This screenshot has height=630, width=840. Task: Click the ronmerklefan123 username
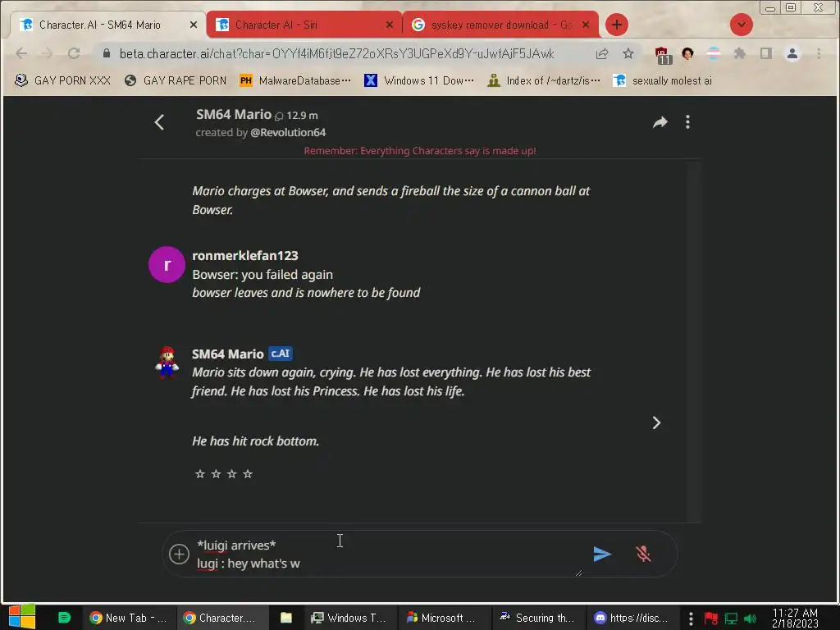point(244,256)
